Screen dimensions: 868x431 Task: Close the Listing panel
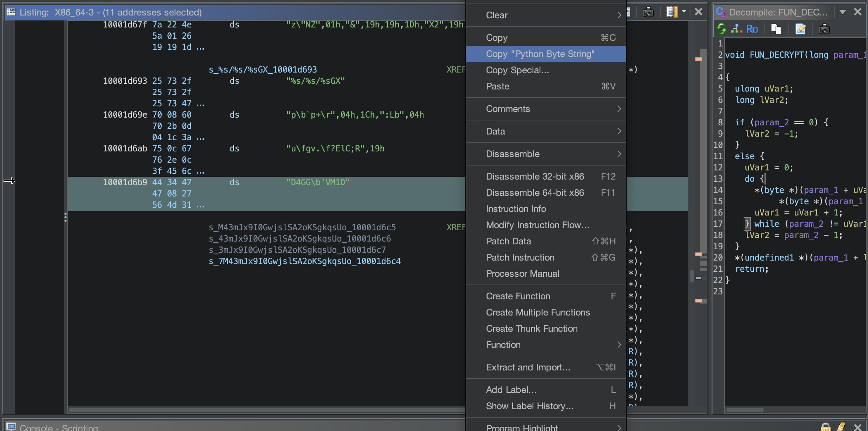point(699,12)
